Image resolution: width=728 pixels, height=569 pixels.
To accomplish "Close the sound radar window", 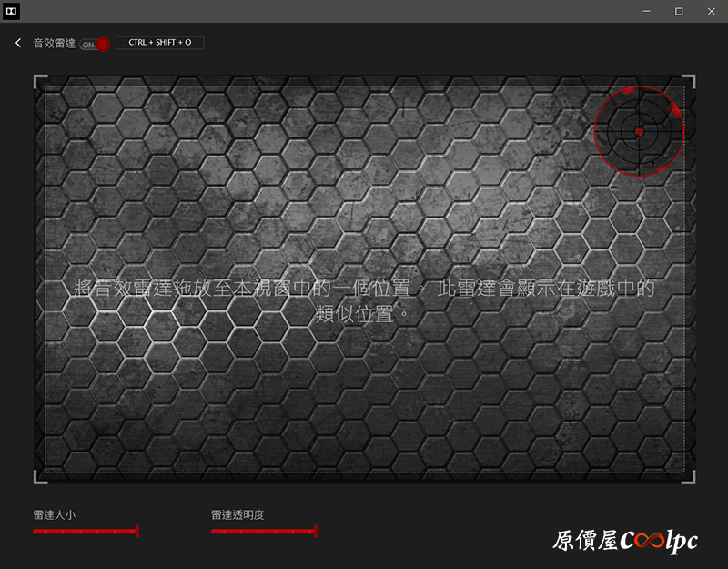I will [x=712, y=11].
